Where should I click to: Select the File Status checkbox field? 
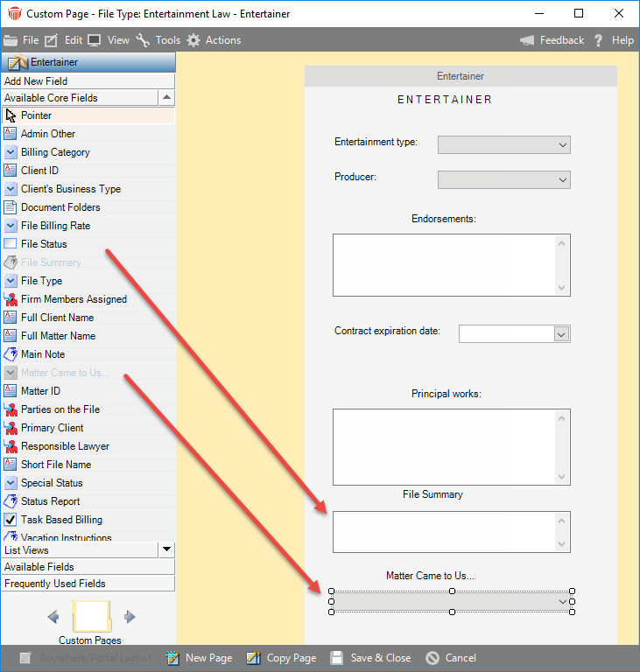[x=11, y=244]
